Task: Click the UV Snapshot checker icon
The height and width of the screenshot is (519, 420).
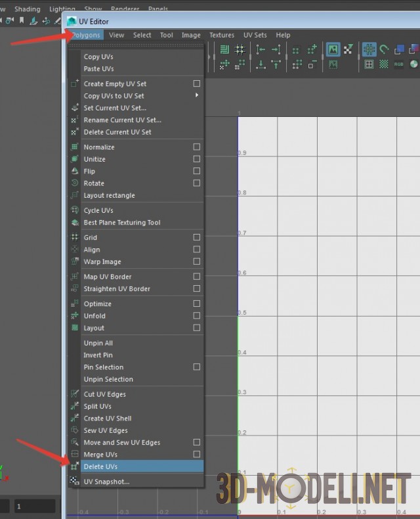Action: point(75,481)
